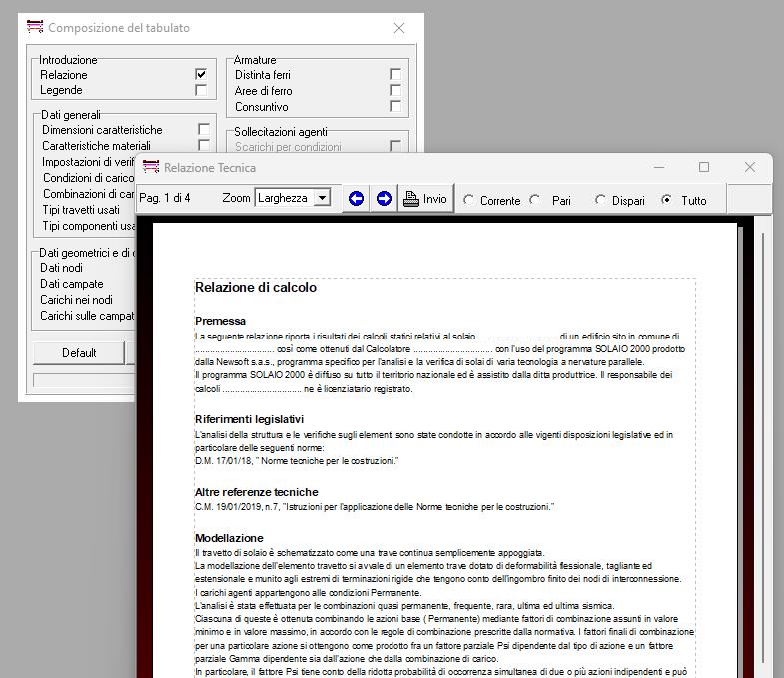Select the Tutto pages radio option
This screenshot has height=678, width=784.
666,200
